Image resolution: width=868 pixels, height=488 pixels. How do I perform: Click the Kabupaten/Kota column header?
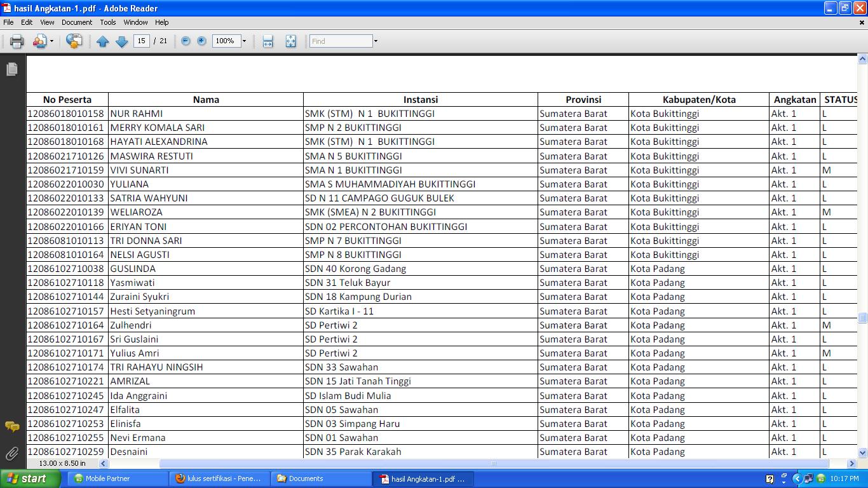pos(699,100)
